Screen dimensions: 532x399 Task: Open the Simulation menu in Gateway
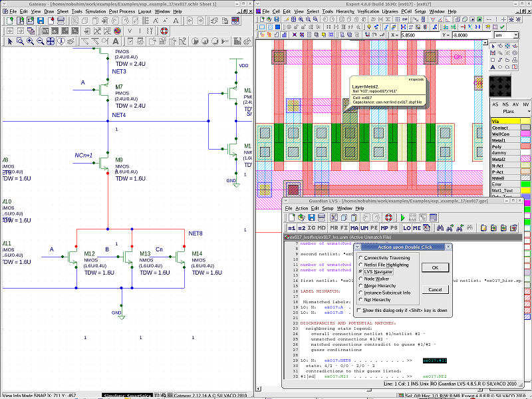[95, 11]
